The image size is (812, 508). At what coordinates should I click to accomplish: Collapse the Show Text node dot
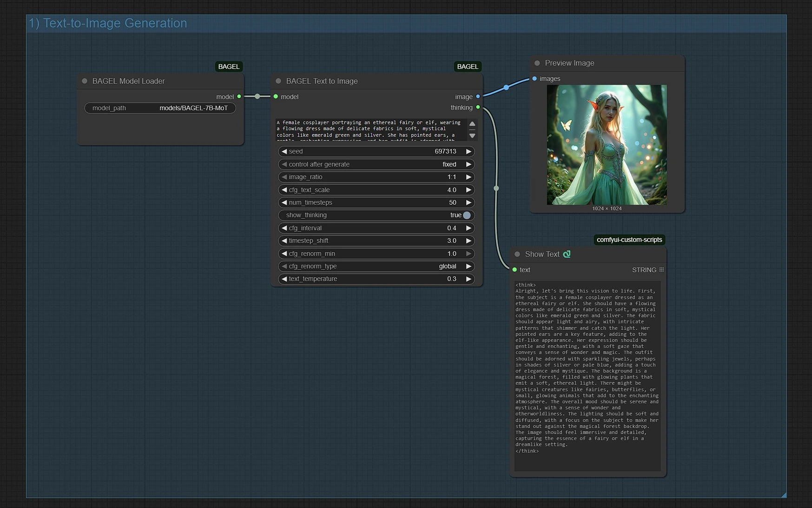click(x=517, y=254)
